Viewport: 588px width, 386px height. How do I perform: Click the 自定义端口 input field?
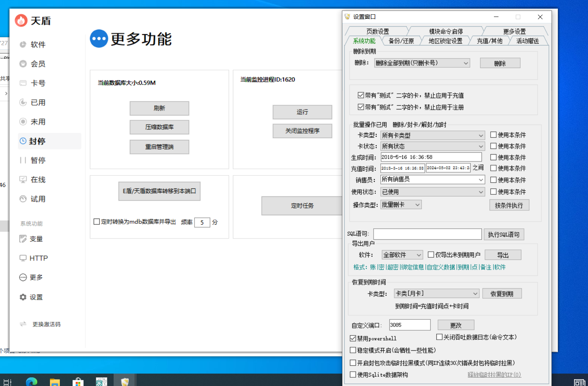[x=410, y=325]
